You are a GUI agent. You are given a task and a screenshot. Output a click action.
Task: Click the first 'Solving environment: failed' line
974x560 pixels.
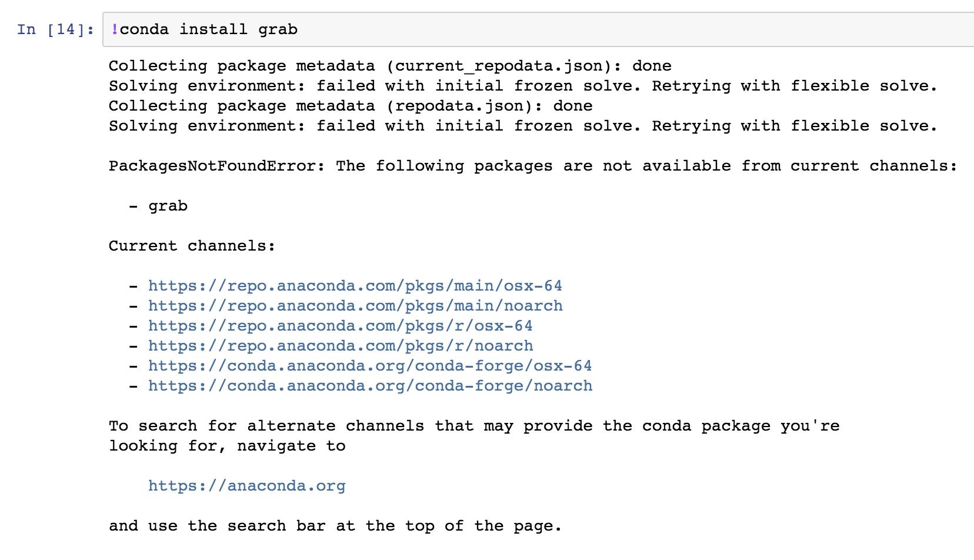tap(523, 86)
